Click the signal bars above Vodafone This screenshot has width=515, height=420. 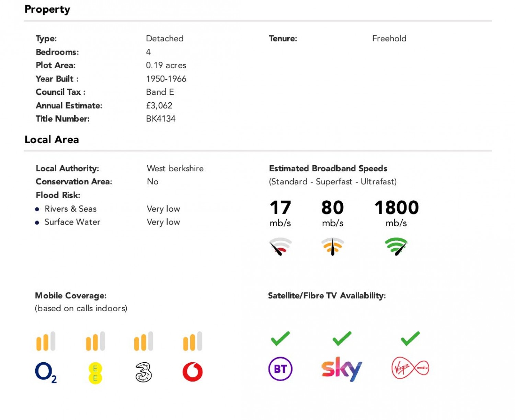click(193, 341)
